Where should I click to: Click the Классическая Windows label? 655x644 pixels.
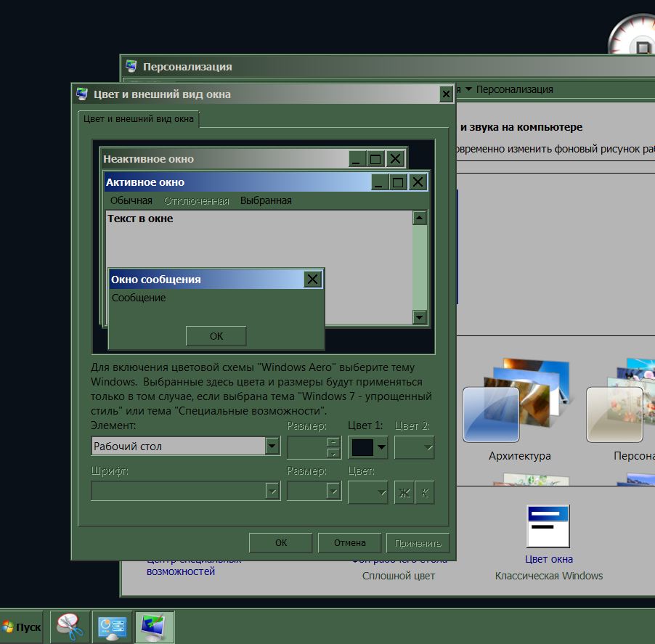point(548,576)
